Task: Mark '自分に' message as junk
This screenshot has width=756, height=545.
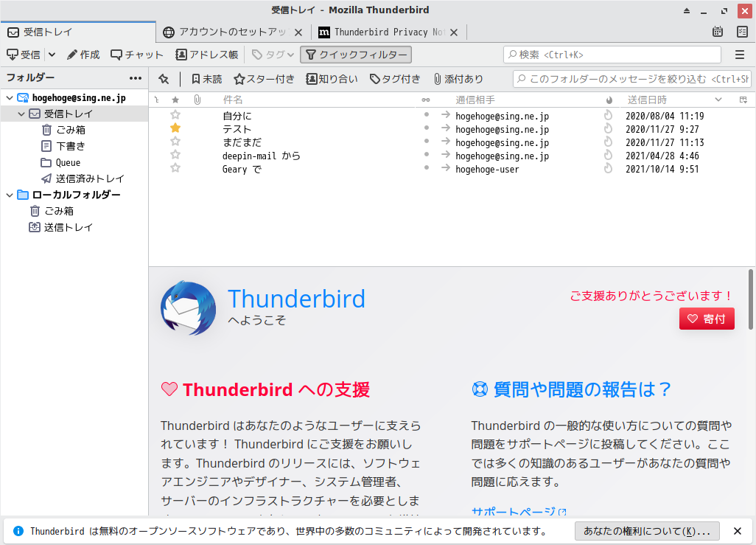Action: tap(609, 115)
